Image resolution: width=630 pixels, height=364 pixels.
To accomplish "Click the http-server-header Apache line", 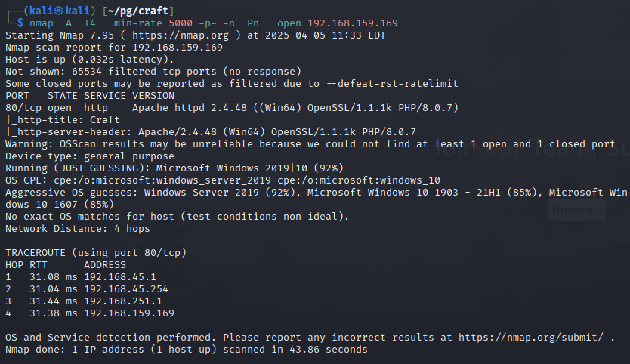I will coord(211,132).
